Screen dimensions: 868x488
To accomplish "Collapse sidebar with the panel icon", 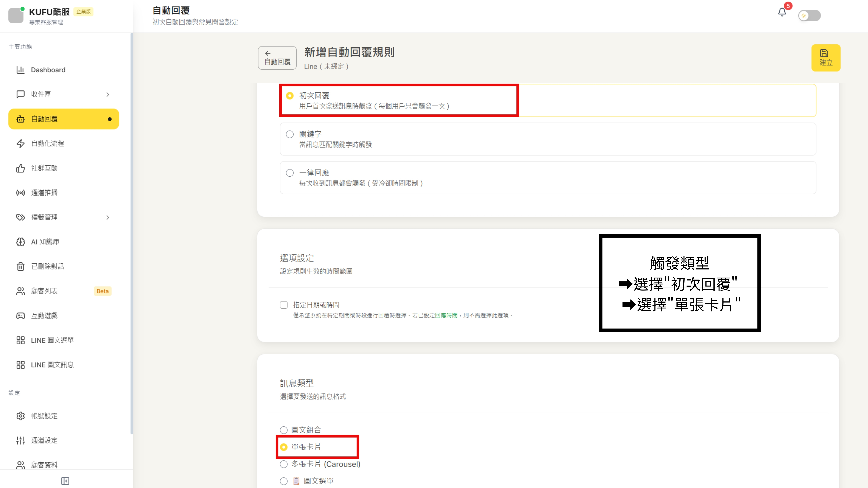I will click(x=65, y=481).
